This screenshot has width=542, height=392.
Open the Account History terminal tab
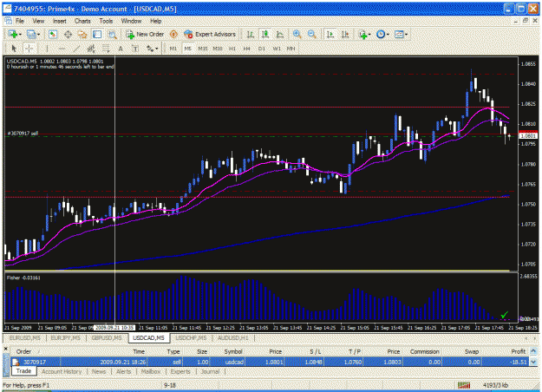62,371
